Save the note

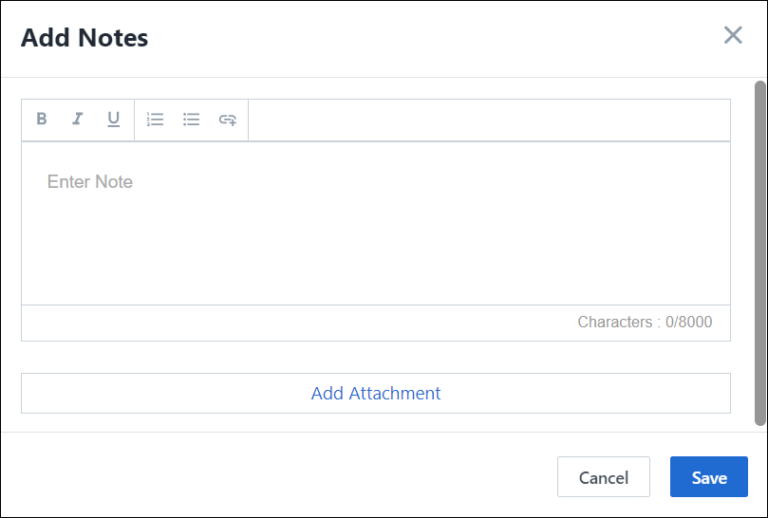(x=708, y=477)
